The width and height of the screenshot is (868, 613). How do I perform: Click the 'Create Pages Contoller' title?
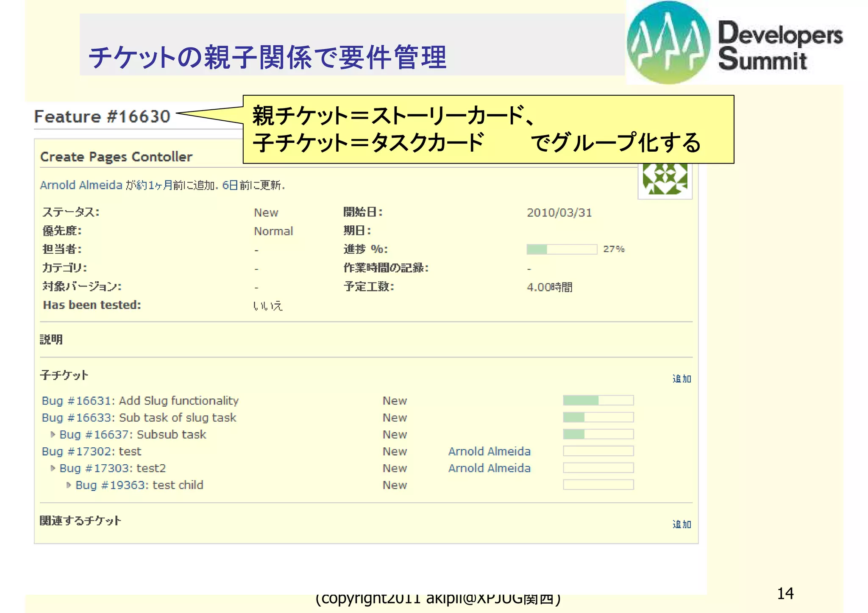point(116,157)
